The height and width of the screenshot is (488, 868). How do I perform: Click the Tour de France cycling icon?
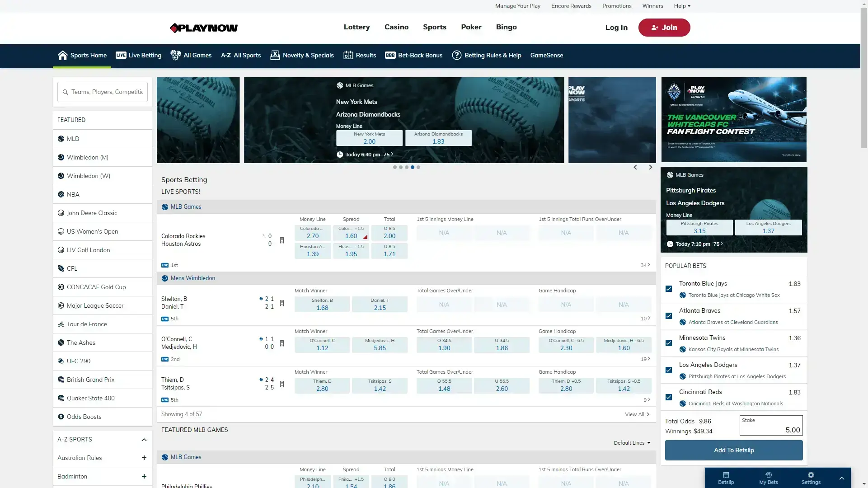(61, 324)
